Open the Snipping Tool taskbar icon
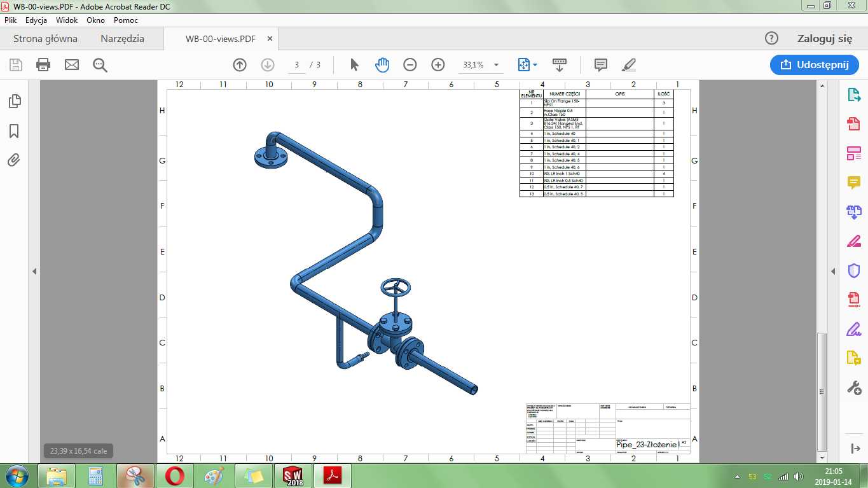 (135, 475)
